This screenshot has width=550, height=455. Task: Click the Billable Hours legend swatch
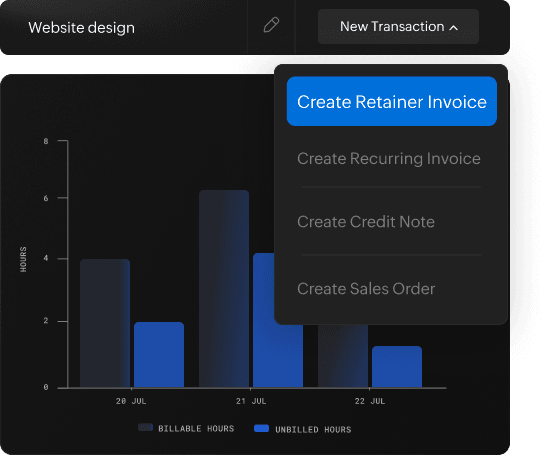point(145,427)
